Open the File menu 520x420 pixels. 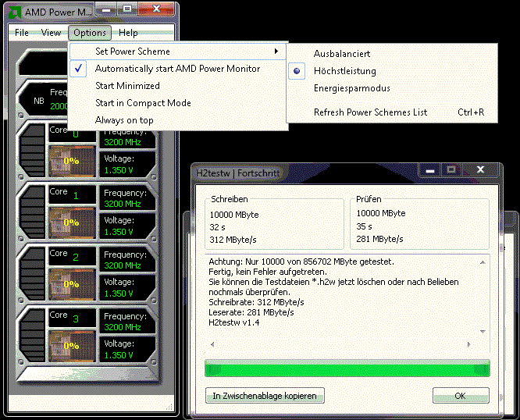[22, 33]
